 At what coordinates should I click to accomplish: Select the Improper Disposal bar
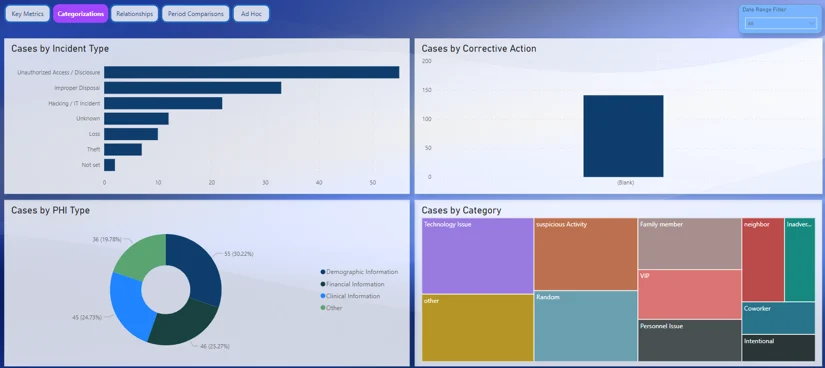tap(193, 88)
